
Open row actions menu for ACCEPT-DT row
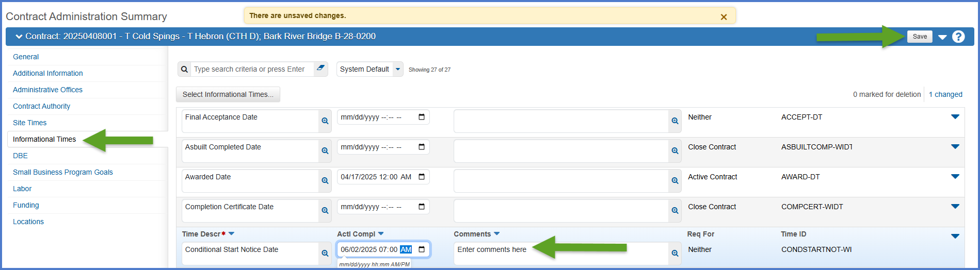pos(955,117)
